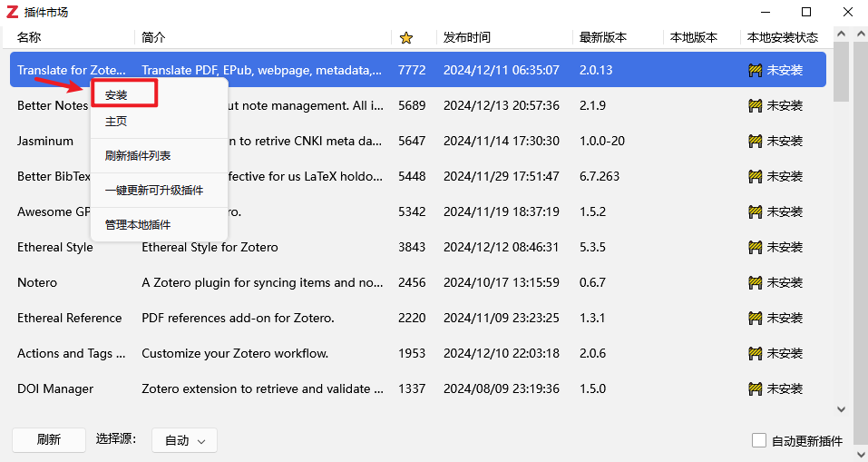This screenshot has height=462, width=868.
Task: Click description 'Customize your Zotero workflow.'
Action: coord(235,353)
